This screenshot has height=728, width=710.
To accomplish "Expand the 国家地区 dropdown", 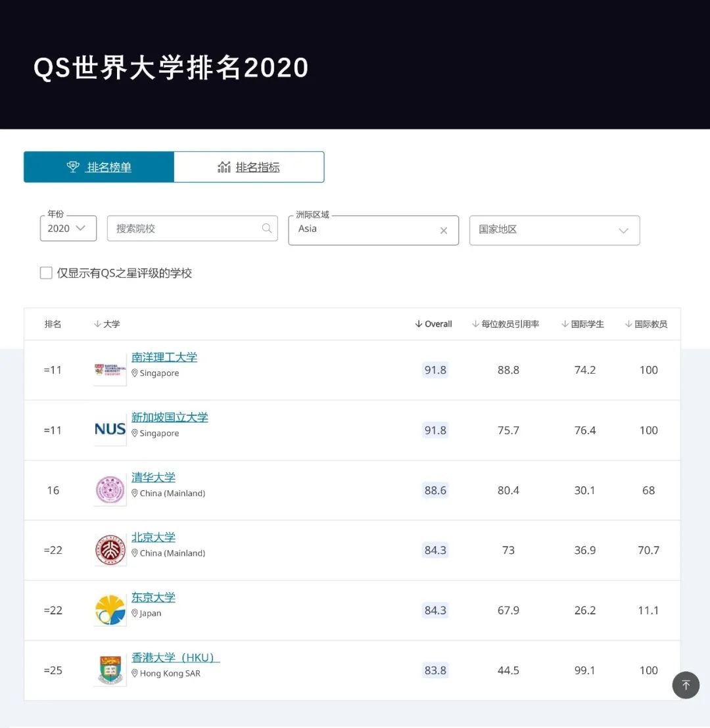I will pos(554,230).
